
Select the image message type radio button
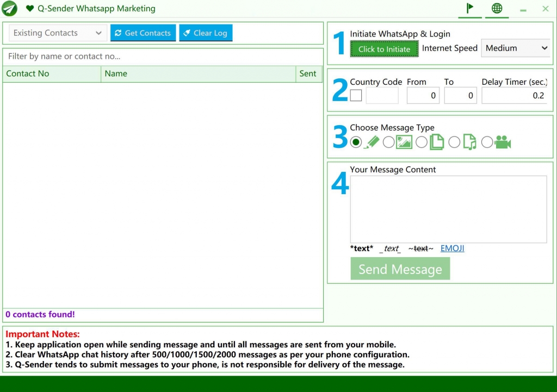(388, 142)
